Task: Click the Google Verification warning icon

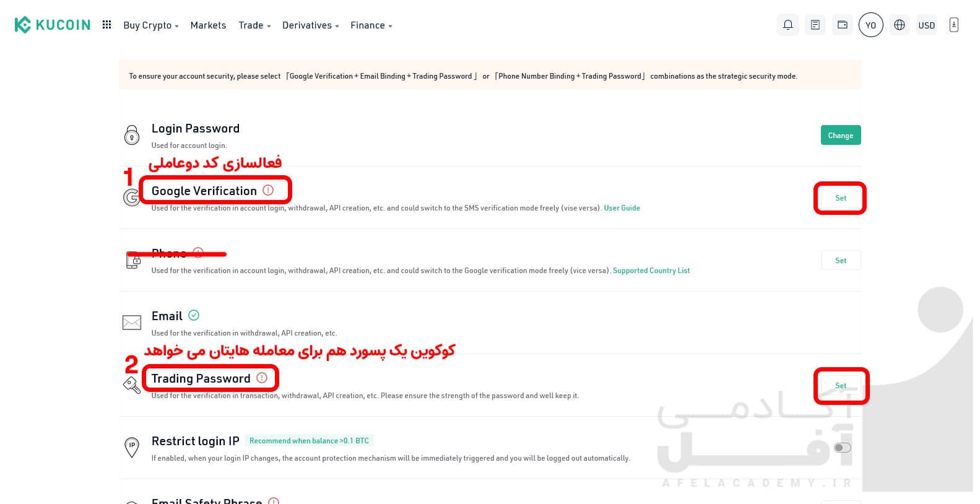Action: pyautogui.click(x=268, y=190)
